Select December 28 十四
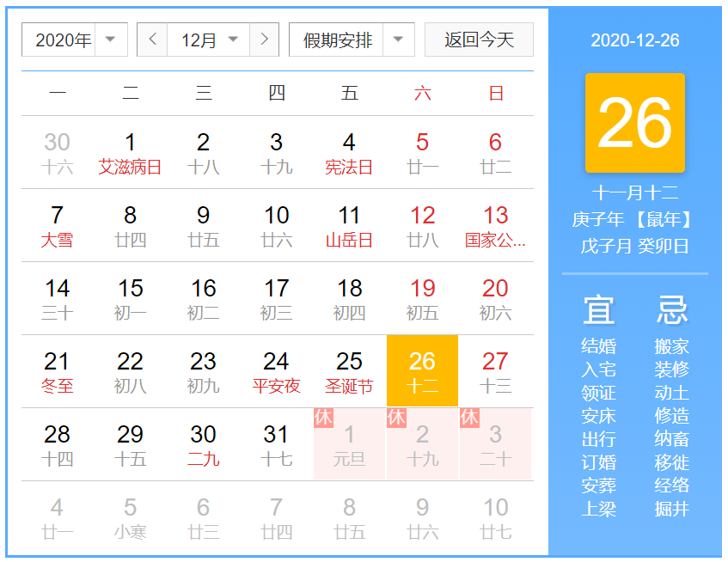The height and width of the screenshot is (562, 728). pyautogui.click(x=57, y=444)
